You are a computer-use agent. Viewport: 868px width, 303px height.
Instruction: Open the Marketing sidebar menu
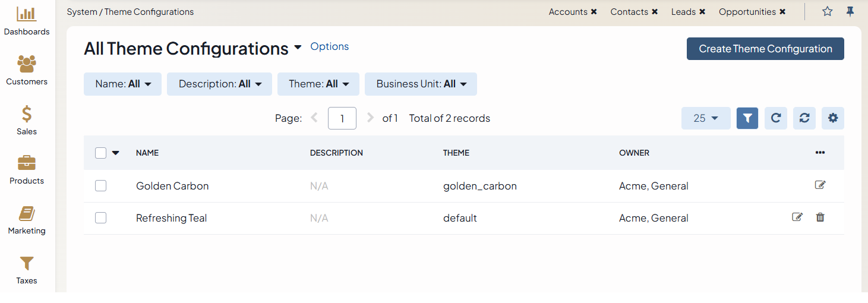point(27,219)
